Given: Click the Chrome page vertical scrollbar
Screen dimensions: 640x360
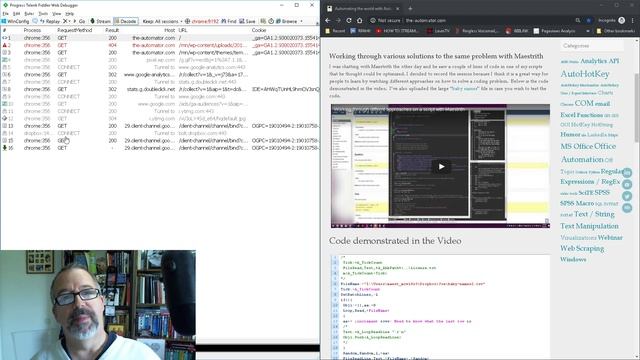Looking at the screenshot, I should [637, 108].
